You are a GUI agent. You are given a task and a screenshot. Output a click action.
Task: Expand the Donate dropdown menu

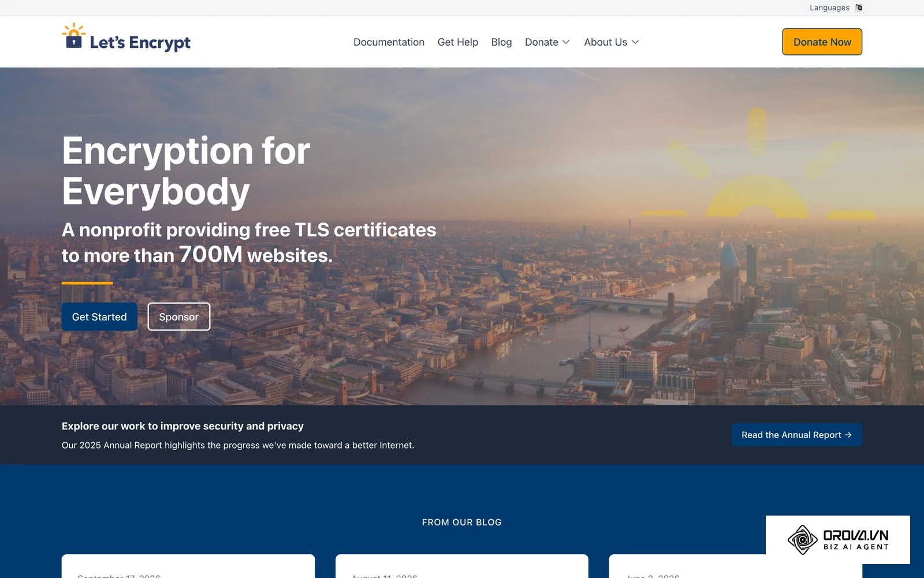[547, 42]
